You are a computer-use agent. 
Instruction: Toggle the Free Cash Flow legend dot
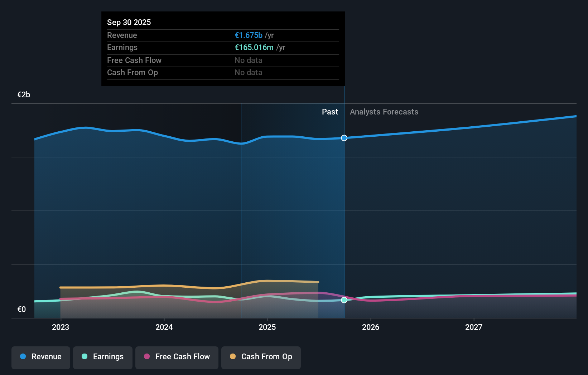click(147, 357)
